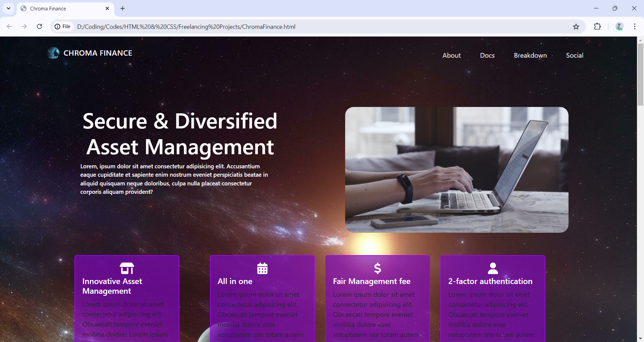Open the About nav link
The height and width of the screenshot is (342, 644).
click(451, 55)
